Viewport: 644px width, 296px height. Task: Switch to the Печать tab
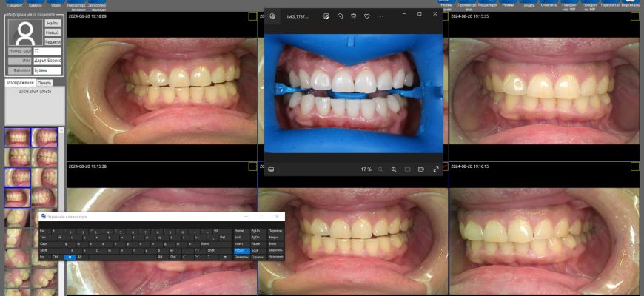point(44,83)
